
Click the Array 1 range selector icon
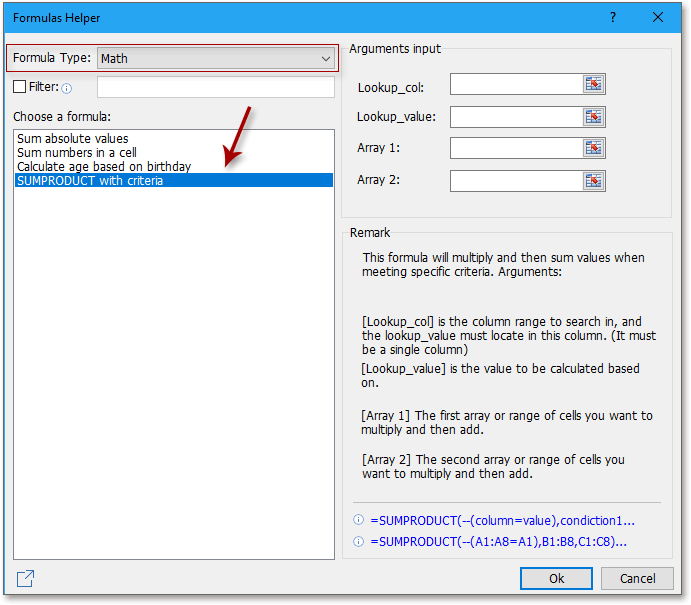[x=594, y=149]
